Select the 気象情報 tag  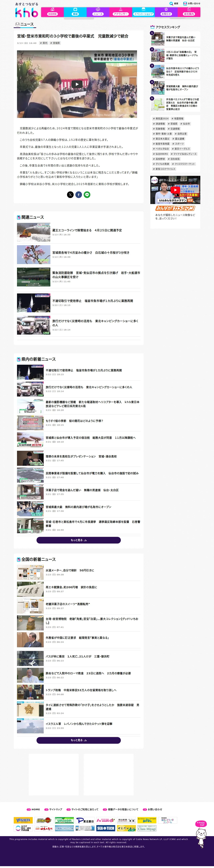point(159,129)
